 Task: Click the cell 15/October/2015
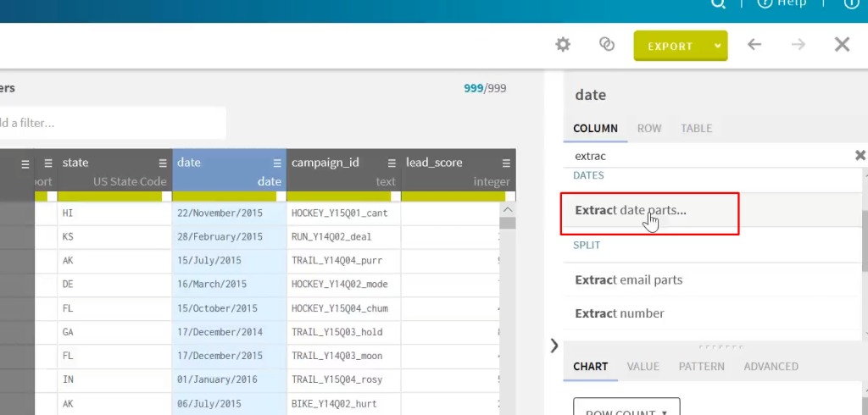(x=229, y=308)
